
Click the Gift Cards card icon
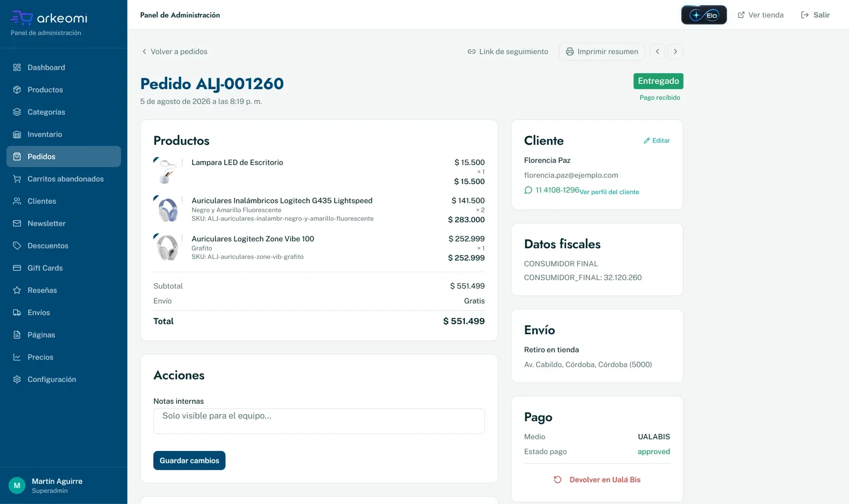coord(17,268)
